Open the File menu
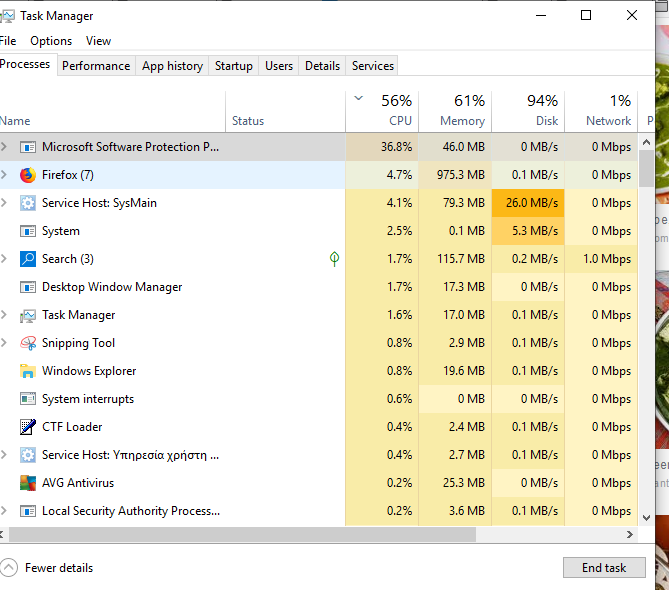669x590 pixels. [x=8, y=41]
